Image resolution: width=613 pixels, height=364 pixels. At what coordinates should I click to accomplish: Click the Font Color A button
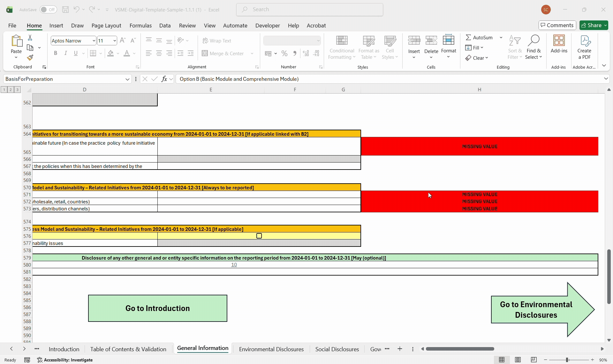(127, 53)
